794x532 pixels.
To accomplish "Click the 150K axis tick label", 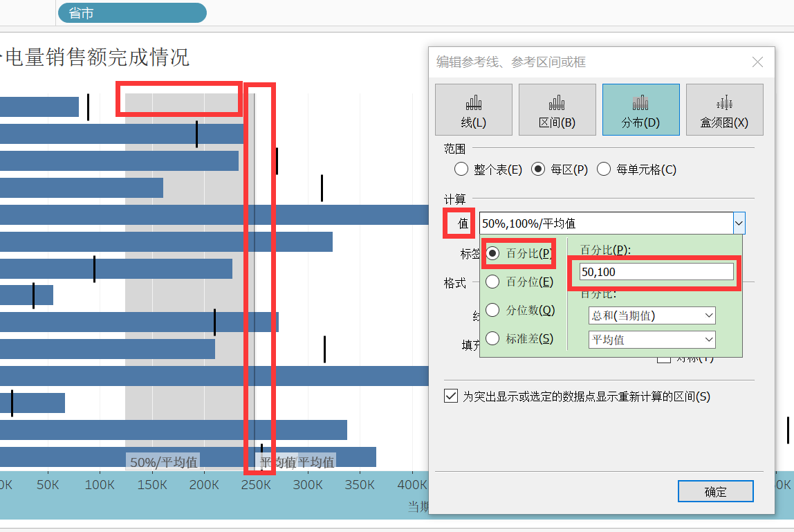I will [x=152, y=485].
